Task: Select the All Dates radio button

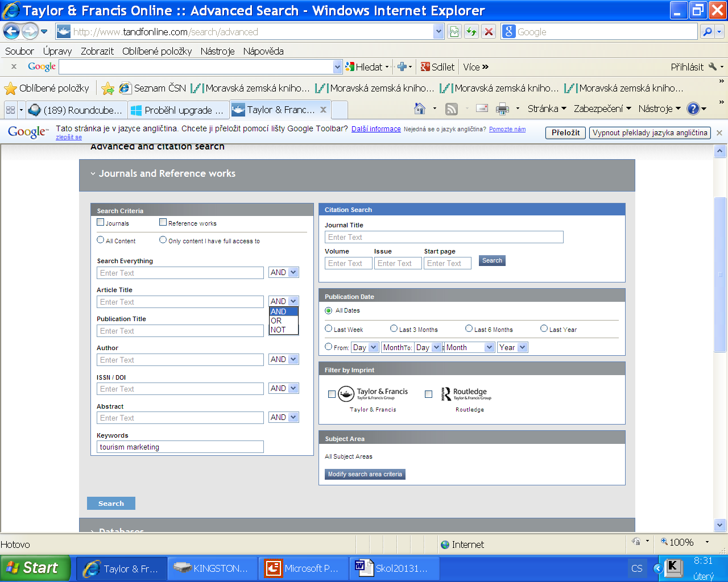Action: 329,310
